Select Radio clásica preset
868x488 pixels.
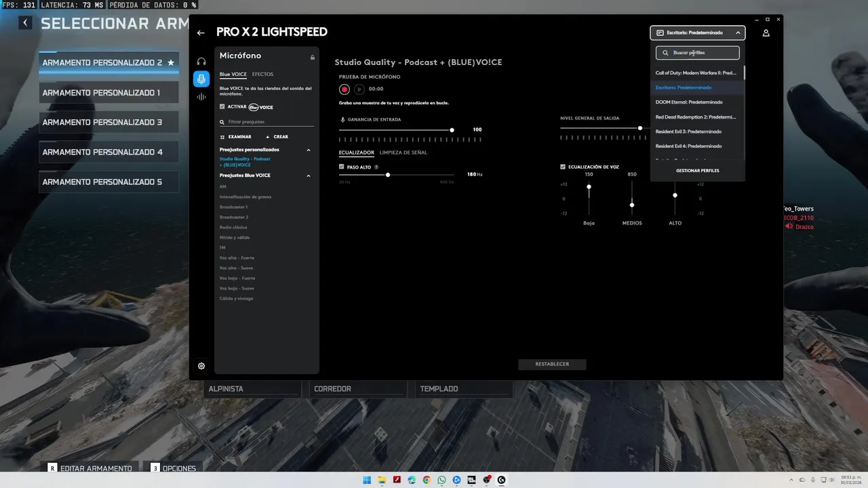[233, 227]
